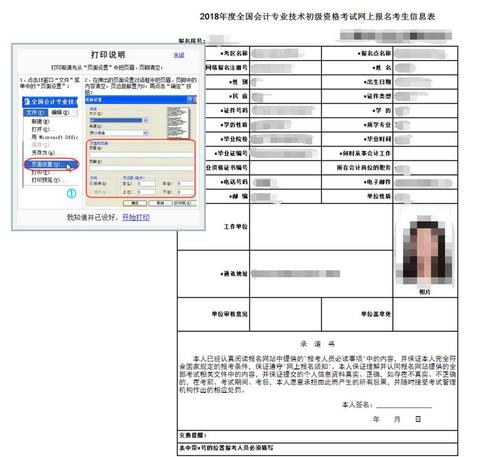The height and width of the screenshot is (457, 500).
Task: Click the 工作单位 label
Action: pos(236,227)
